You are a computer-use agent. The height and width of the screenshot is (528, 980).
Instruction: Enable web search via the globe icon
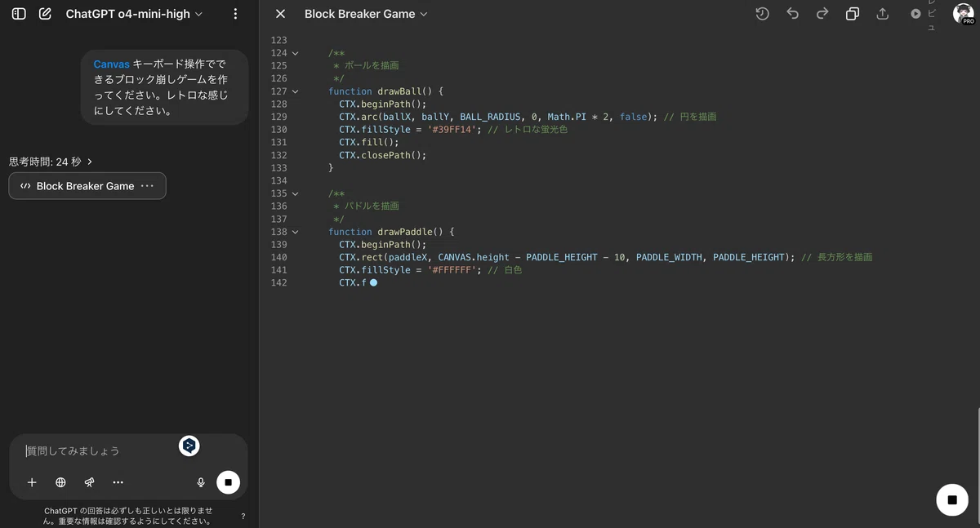60,482
